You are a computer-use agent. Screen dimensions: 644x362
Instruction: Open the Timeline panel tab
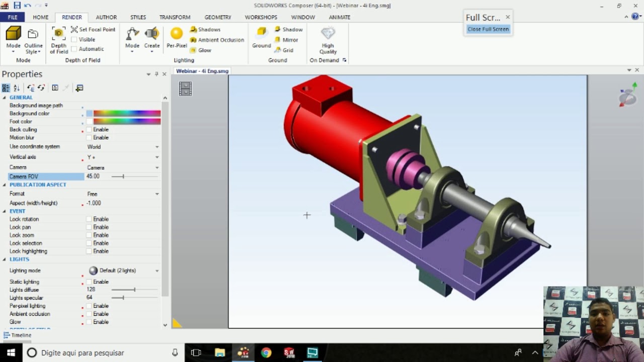click(18, 335)
